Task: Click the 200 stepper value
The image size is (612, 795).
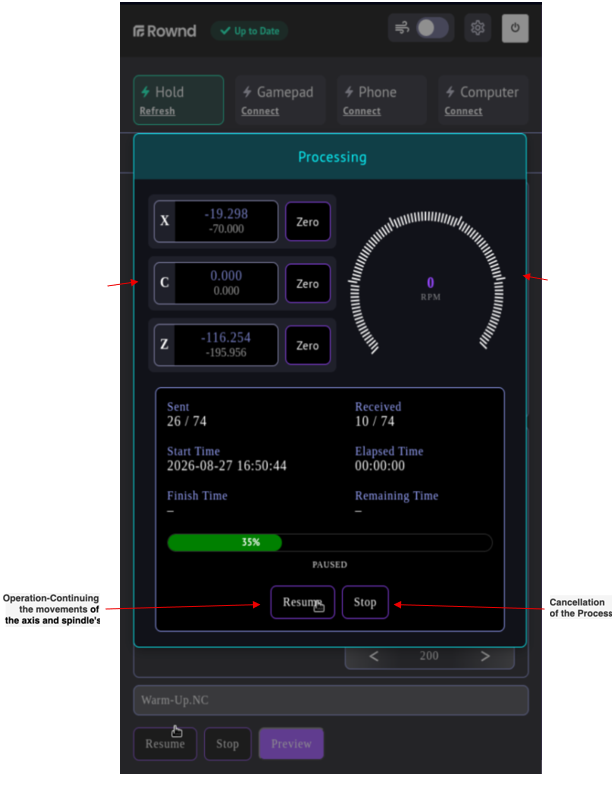Action: click(429, 656)
